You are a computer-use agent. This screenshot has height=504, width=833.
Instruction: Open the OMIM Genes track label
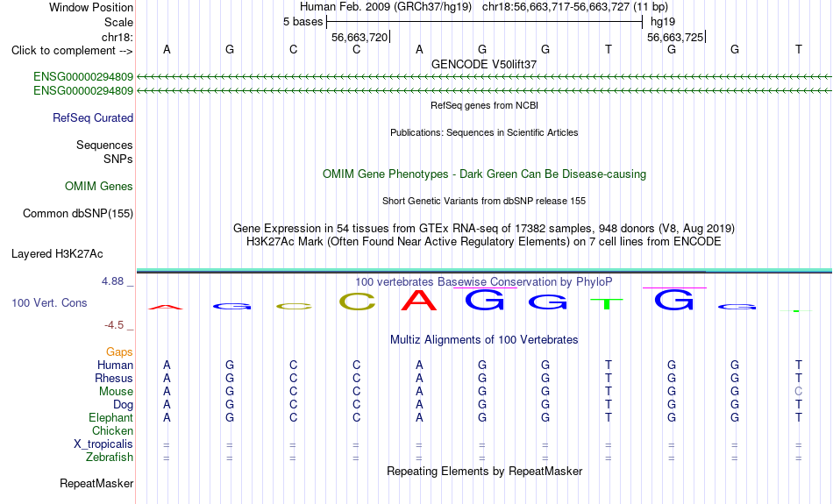[99, 187]
